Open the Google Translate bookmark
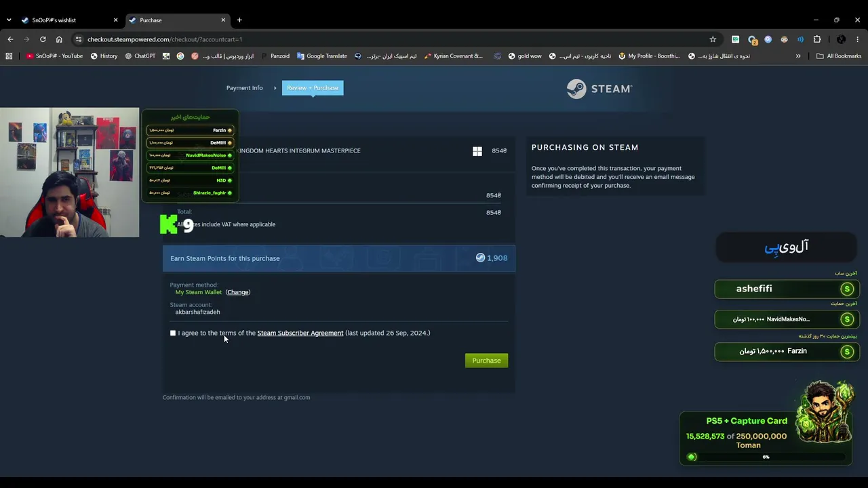The height and width of the screenshot is (488, 868). point(321,56)
